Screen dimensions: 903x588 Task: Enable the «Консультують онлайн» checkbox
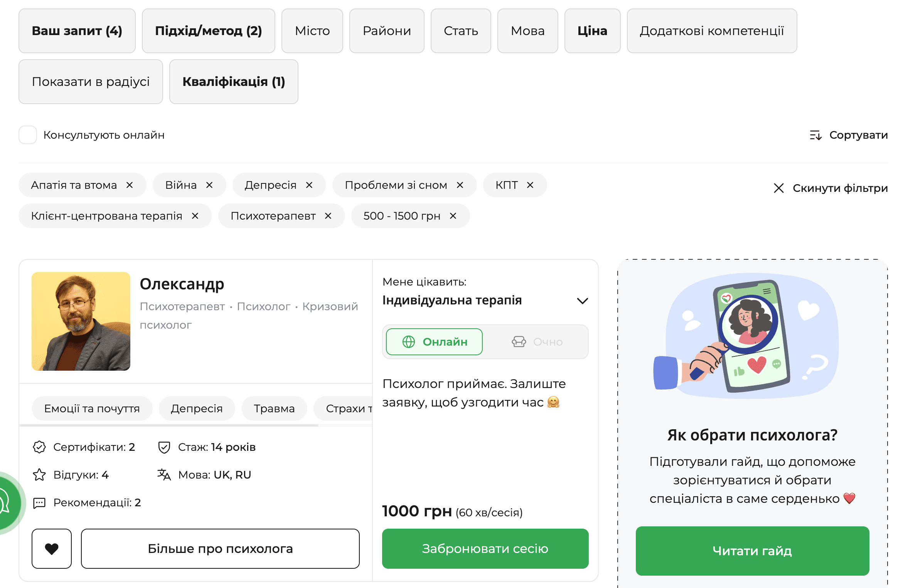[27, 135]
